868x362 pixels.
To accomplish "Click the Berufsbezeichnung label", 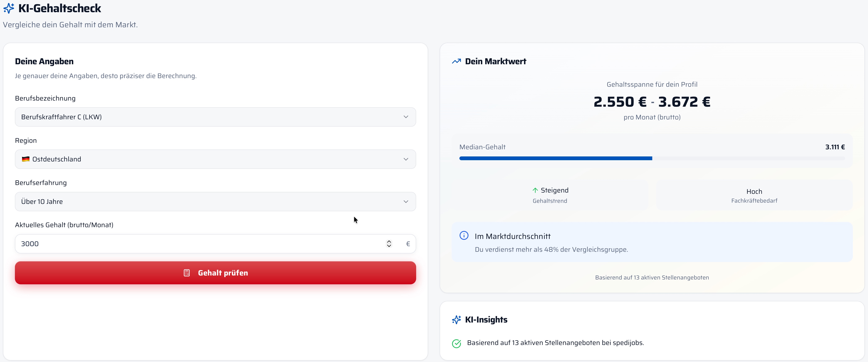I will (x=45, y=98).
